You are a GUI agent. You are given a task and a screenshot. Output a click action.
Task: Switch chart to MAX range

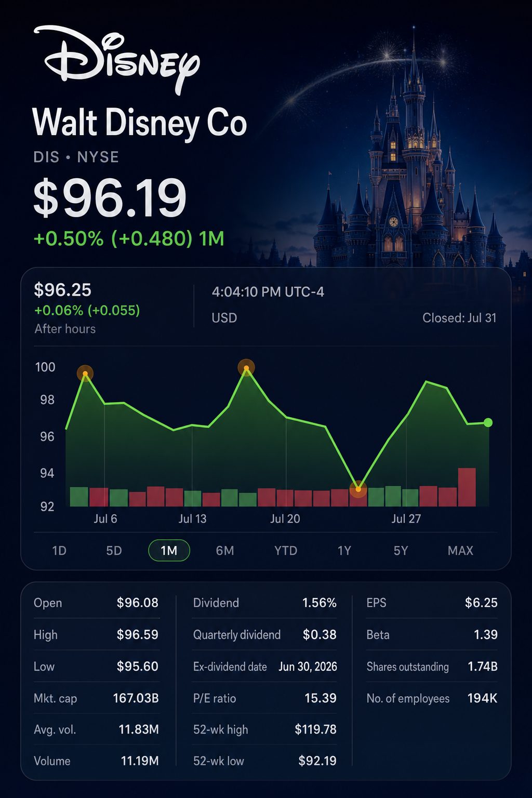tap(460, 551)
